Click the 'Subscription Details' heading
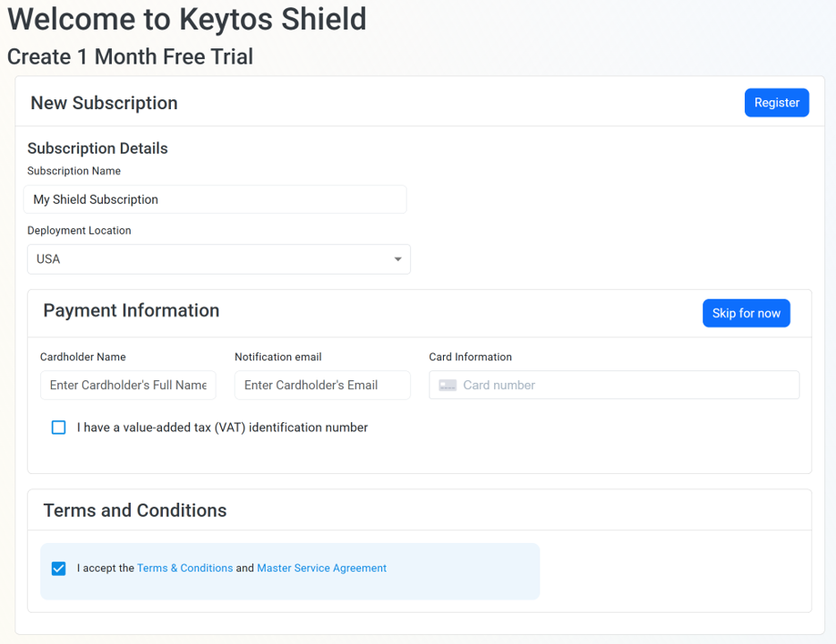This screenshot has width=836, height=644. pyautogui.click(x=98, y=148)
